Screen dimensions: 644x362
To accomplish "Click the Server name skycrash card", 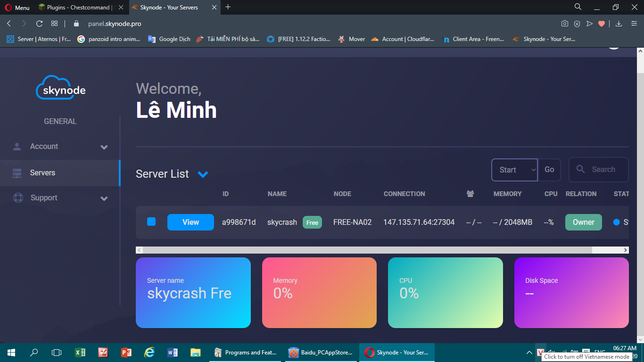I will (193, 292).
